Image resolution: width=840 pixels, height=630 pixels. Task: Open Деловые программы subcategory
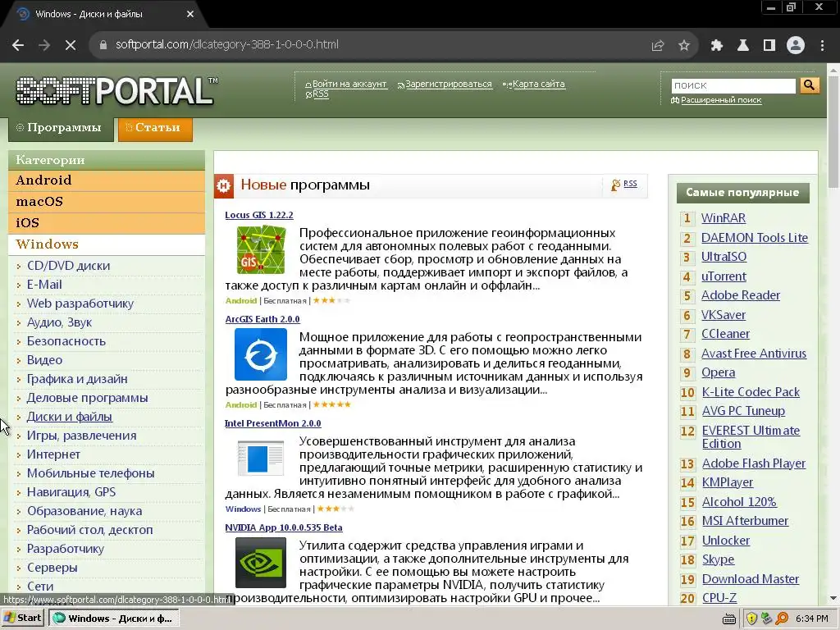click(87, 398)
